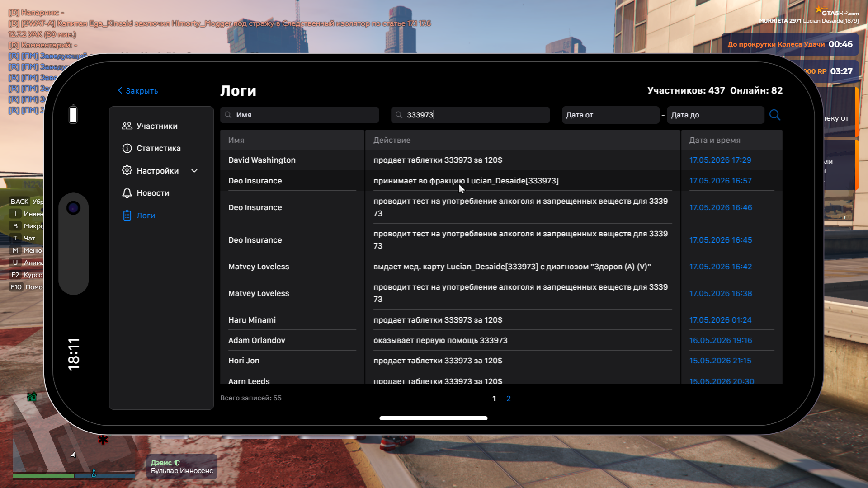
Task: Select page 1 in pagination
Action: pyautogui.click(x=494, y=399)
